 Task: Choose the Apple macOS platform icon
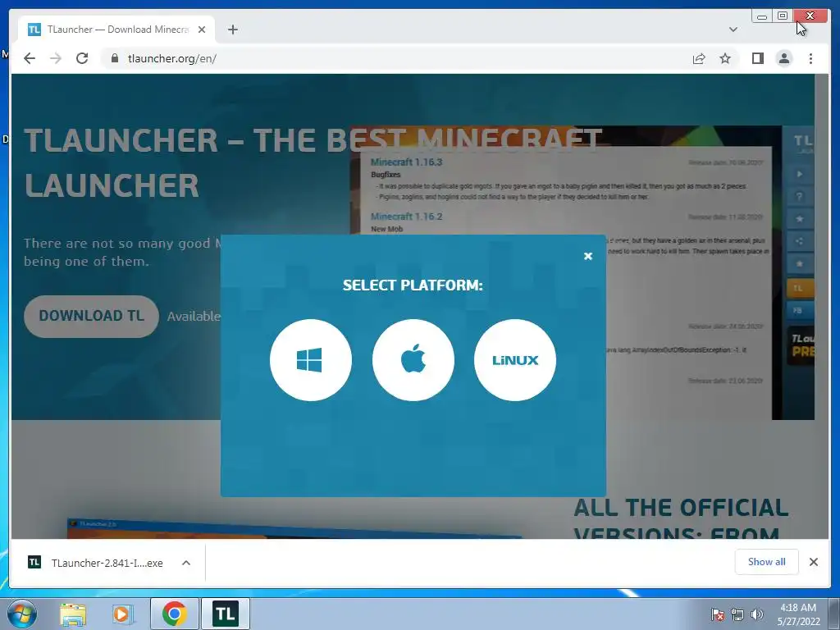[413, 360]
